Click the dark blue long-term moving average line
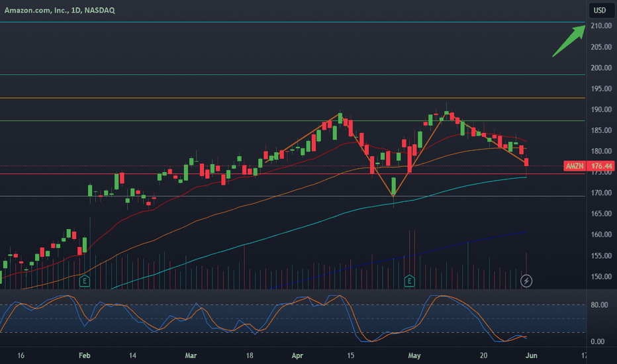 coord(397,259)
